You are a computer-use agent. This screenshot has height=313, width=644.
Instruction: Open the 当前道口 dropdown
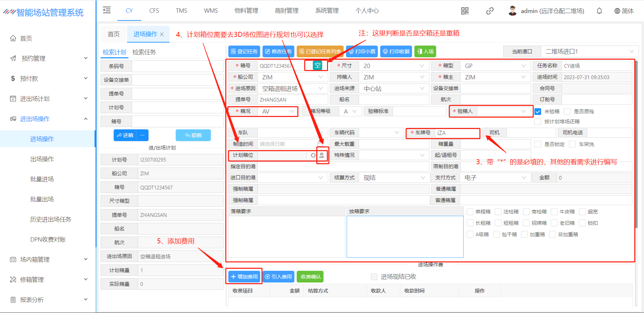(x=589, y=52)
